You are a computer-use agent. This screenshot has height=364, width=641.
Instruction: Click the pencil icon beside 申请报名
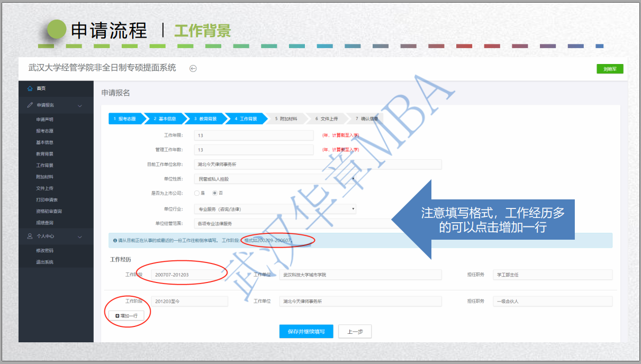pos(30,105)
